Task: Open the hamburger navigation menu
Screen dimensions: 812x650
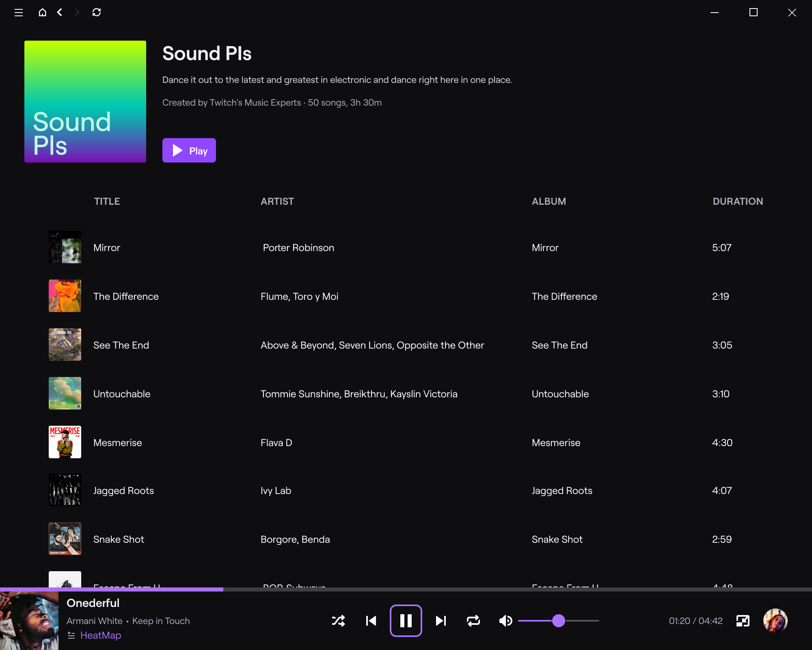Action: tap(19, 13)
